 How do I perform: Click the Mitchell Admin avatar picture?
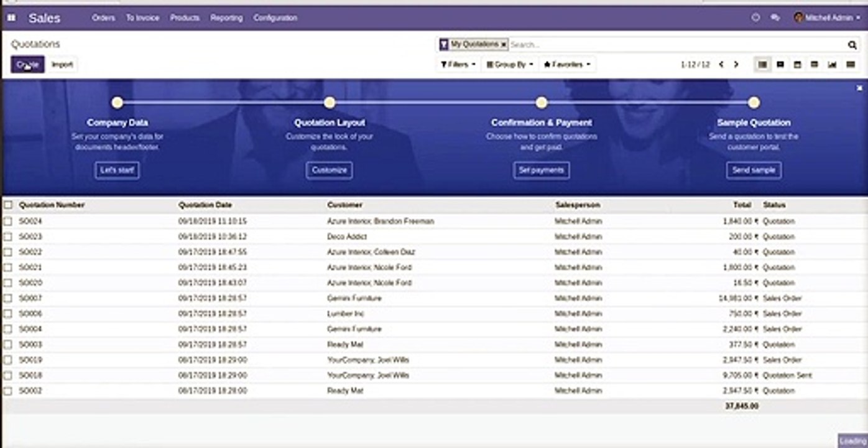798,17
